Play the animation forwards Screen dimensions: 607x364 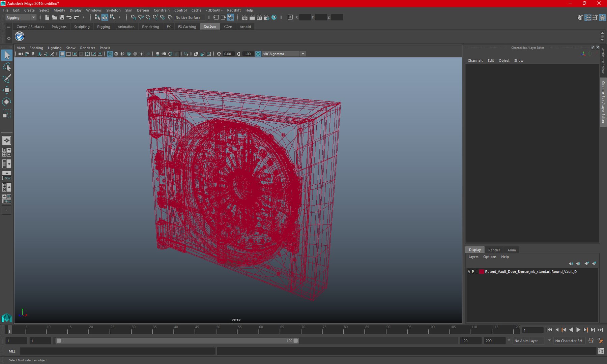click(578, 330)
